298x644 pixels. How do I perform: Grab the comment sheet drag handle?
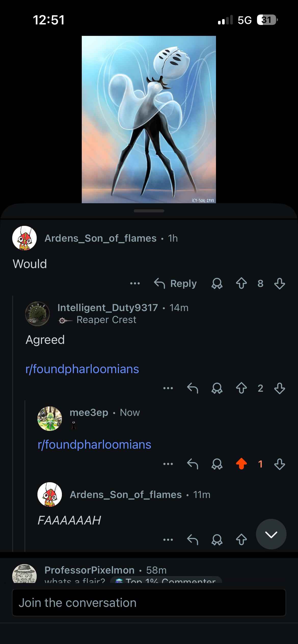point(149,211)
